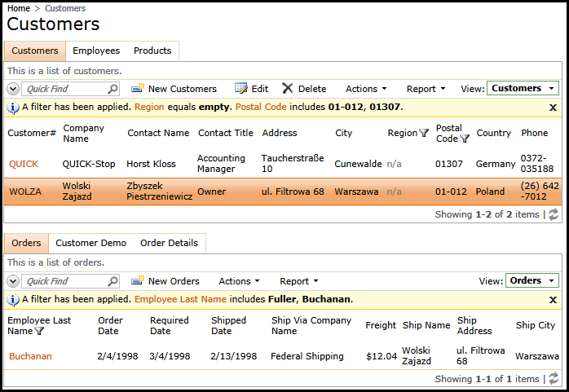Click the Delete button label
Screen dimensions: 569x392
[x=312, y=89]
